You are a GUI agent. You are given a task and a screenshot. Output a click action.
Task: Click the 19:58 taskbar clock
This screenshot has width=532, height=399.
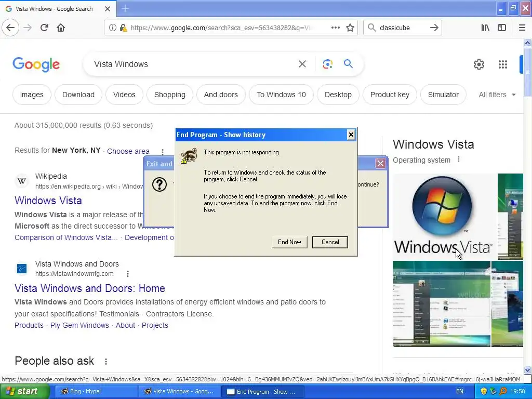point(517,391)
